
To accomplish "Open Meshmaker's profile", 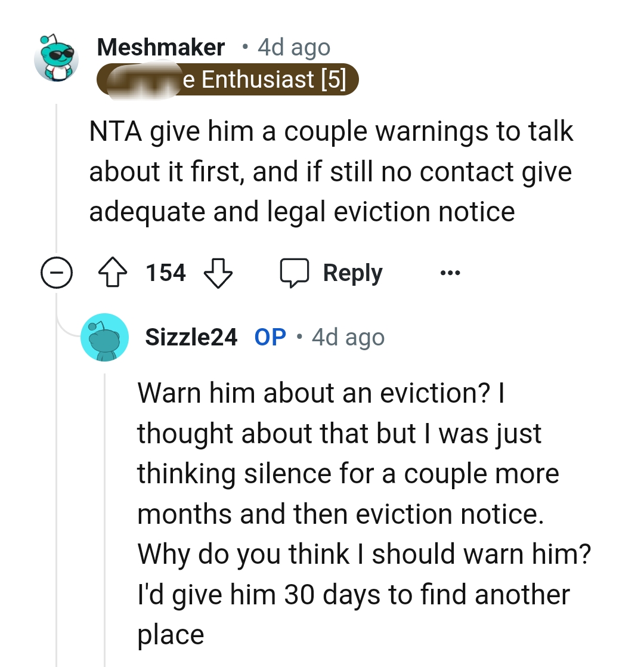I will (x=161, y=47).
